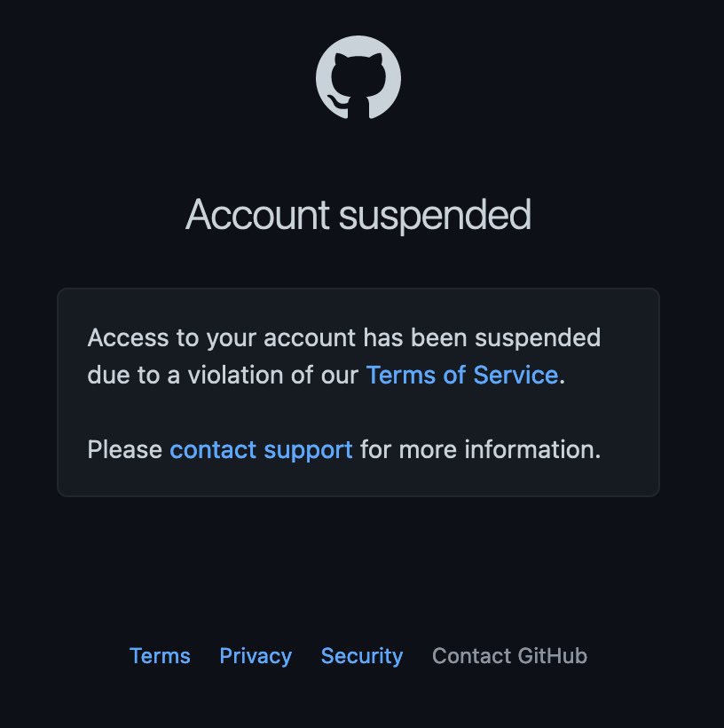Go to the Privacy footer link
Image resolution: width=724 pixels, height=728 pixels.
[x=256, y=656]
